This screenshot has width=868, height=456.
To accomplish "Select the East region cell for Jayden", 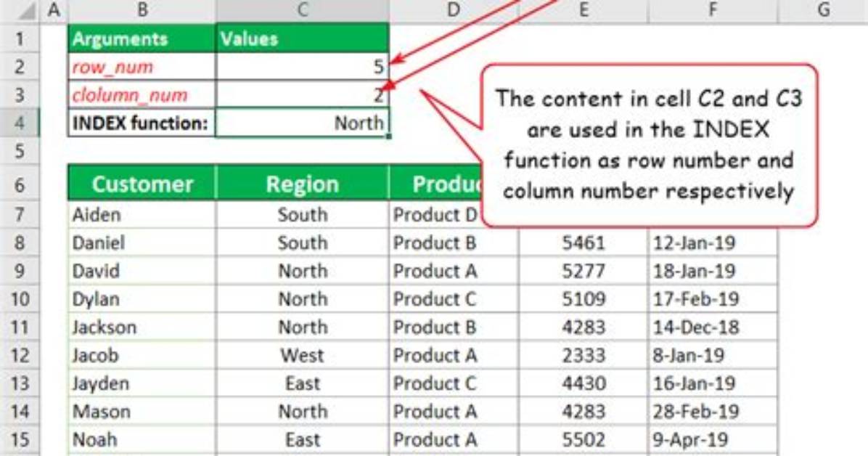I will (x=302, y=383).
